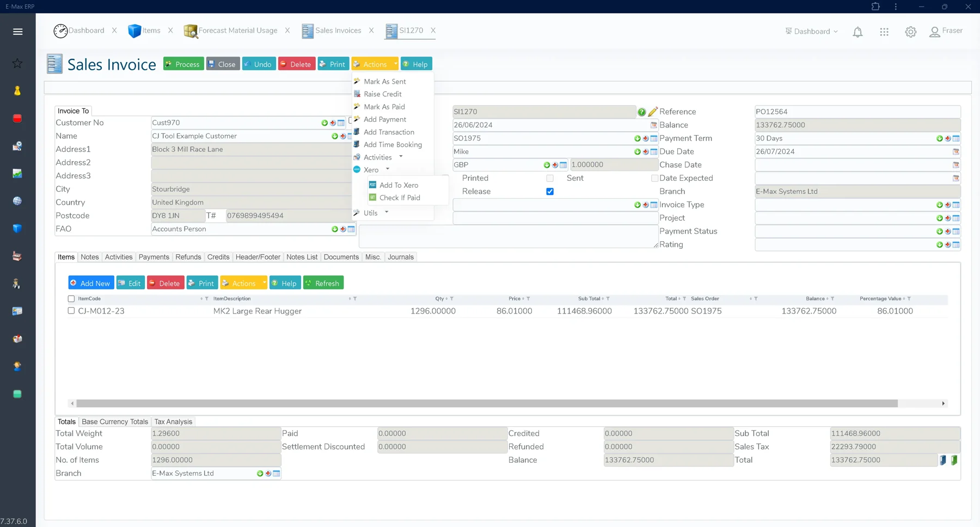Click the green add icon for Customer No
Screen dimensions: 980x527
pos(324,123)
